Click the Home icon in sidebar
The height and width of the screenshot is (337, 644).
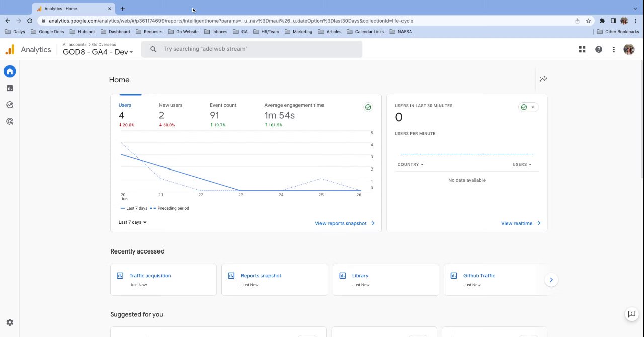pos(10,71)
